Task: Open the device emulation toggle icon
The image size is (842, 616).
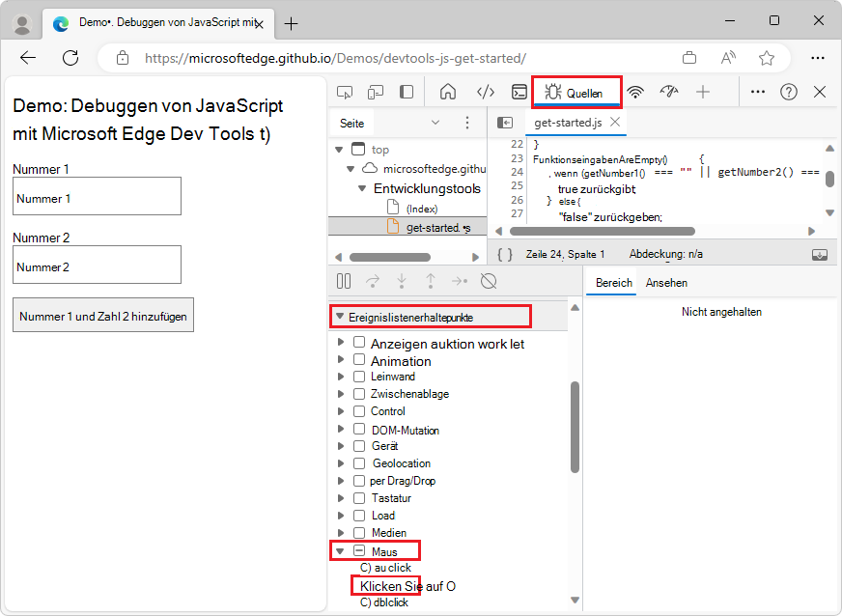Action: click(376, 91)
